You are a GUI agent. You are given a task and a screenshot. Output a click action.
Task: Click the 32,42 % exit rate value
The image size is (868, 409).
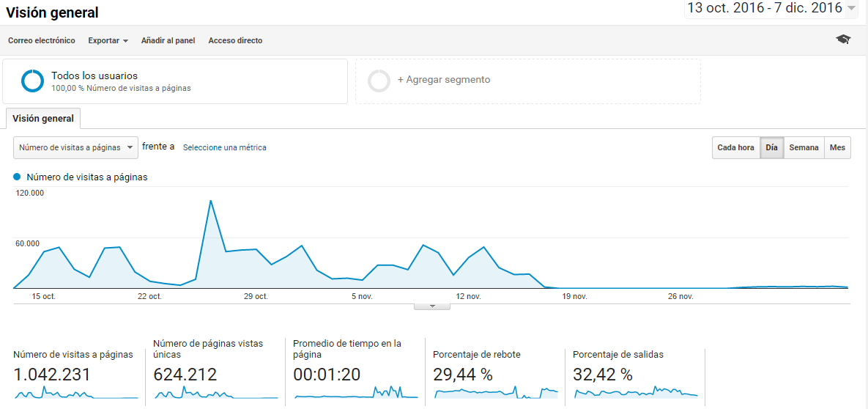[x=603, y=375]
